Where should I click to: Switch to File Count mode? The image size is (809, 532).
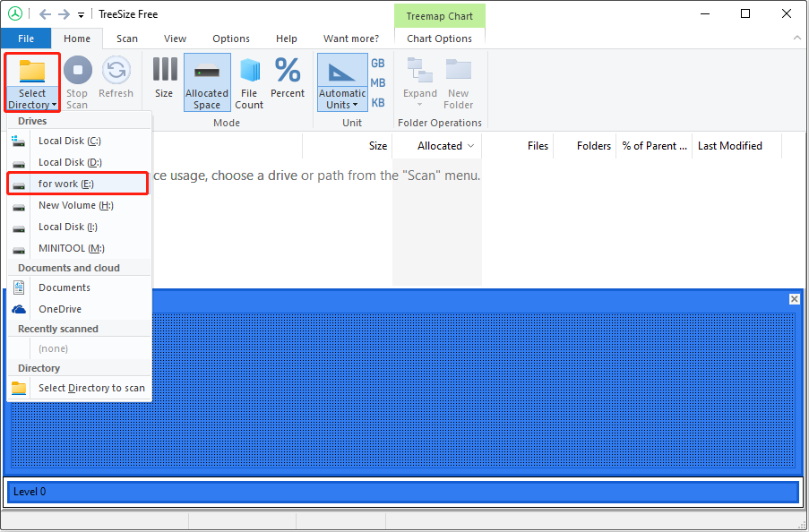coord(248,82)
